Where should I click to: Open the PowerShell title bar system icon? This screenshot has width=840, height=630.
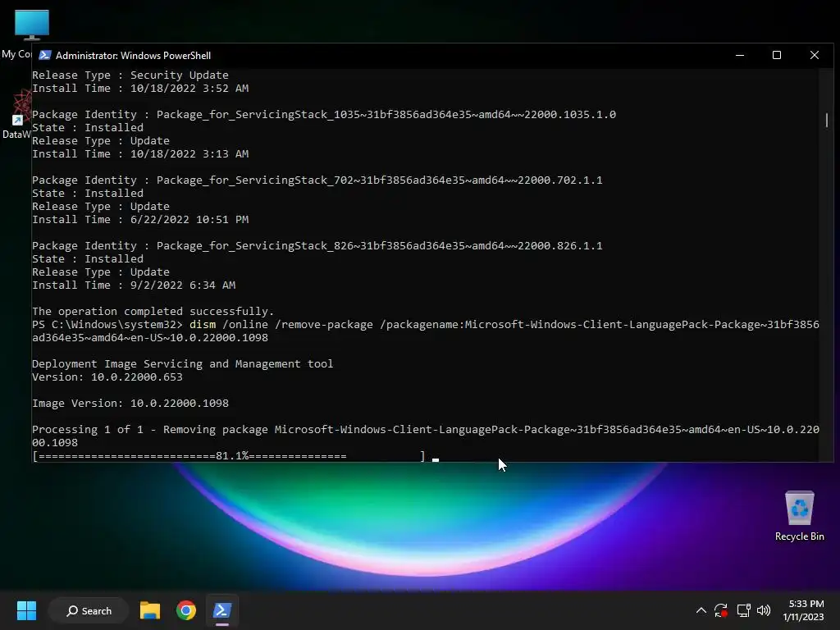pyautogui.click(x=45, y=55)
